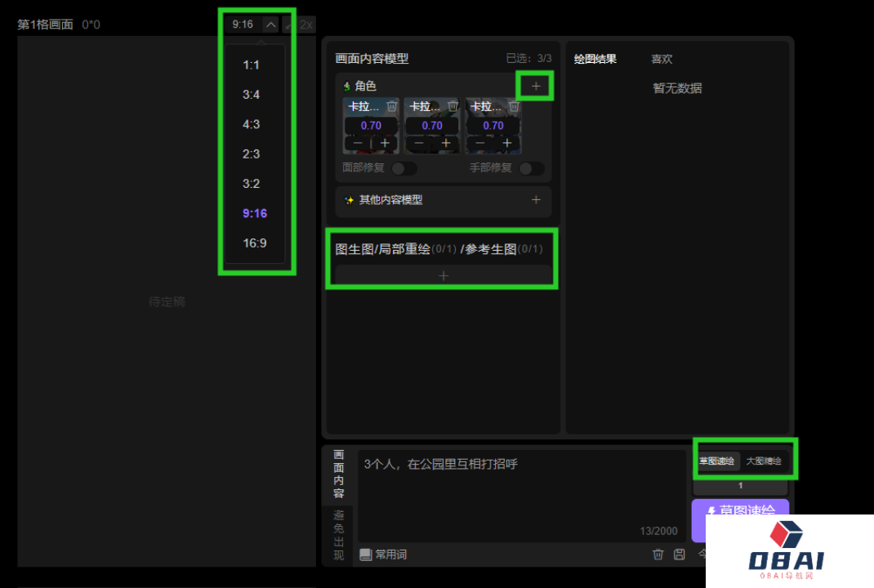874x588 pixels.
Task: Delete the first 卡拉 character card via trash icon
Action: 393,106
